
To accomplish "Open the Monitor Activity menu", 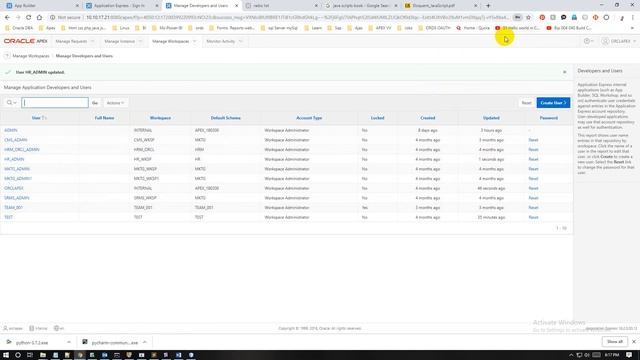I will (x=221, y=41).
